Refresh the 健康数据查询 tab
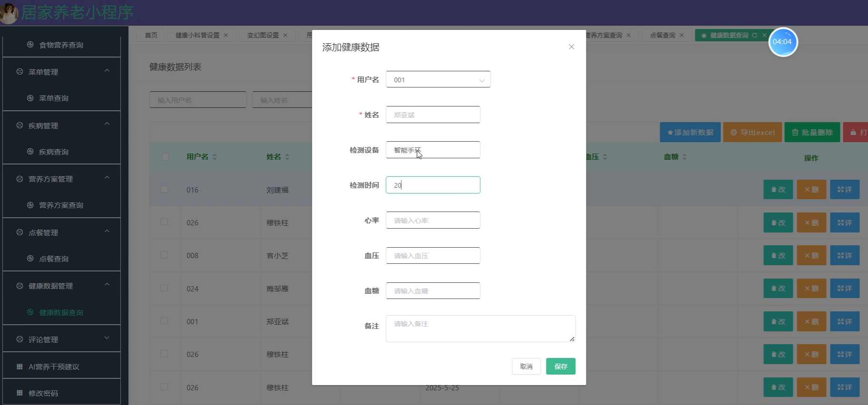Screen dimensions: 868x405 tap(754, 35)
